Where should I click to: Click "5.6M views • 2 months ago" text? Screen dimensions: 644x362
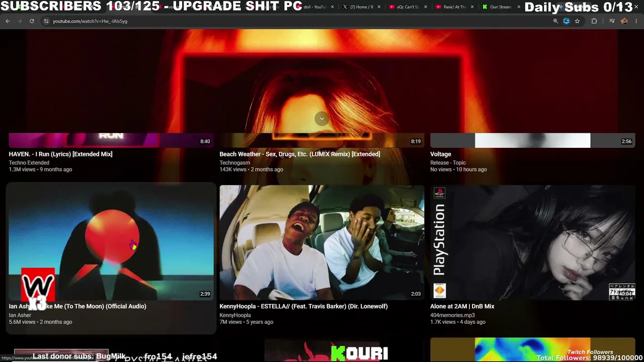pos(40,322)
